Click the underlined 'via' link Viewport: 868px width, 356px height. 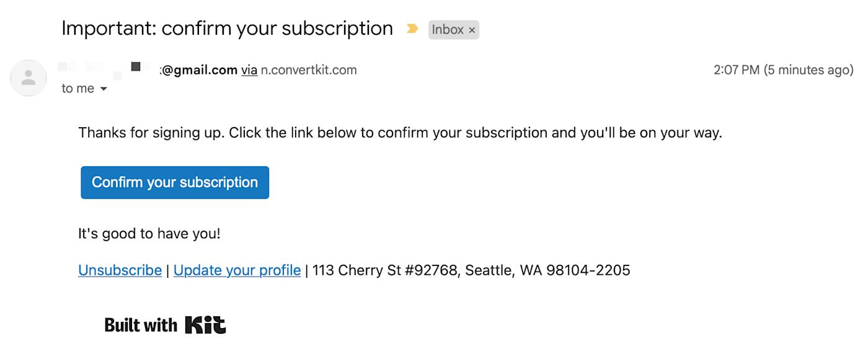tap(249, 70)
